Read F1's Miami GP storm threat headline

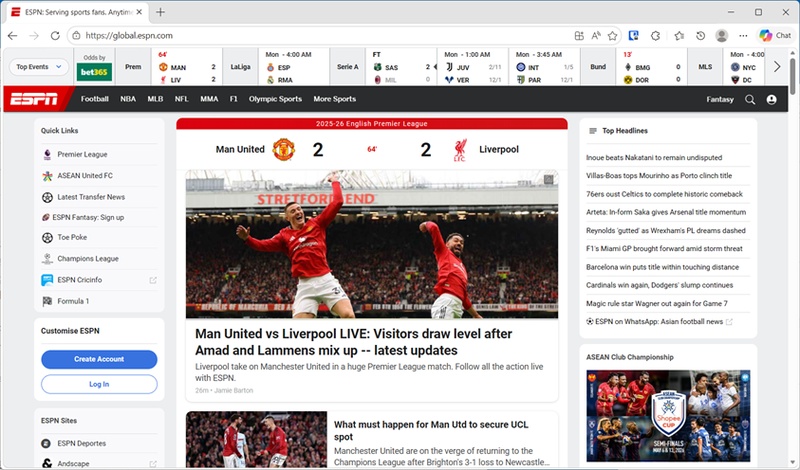tap(664, 249)
